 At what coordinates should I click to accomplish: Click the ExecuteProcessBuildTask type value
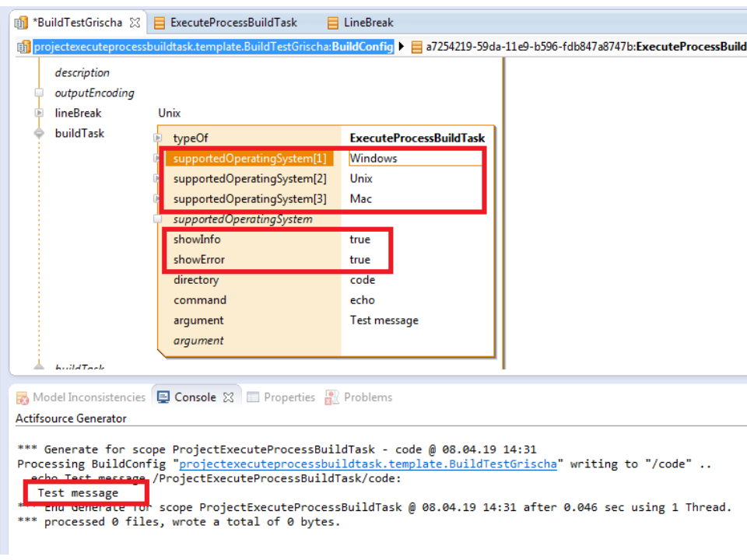[x=417, y=138]
